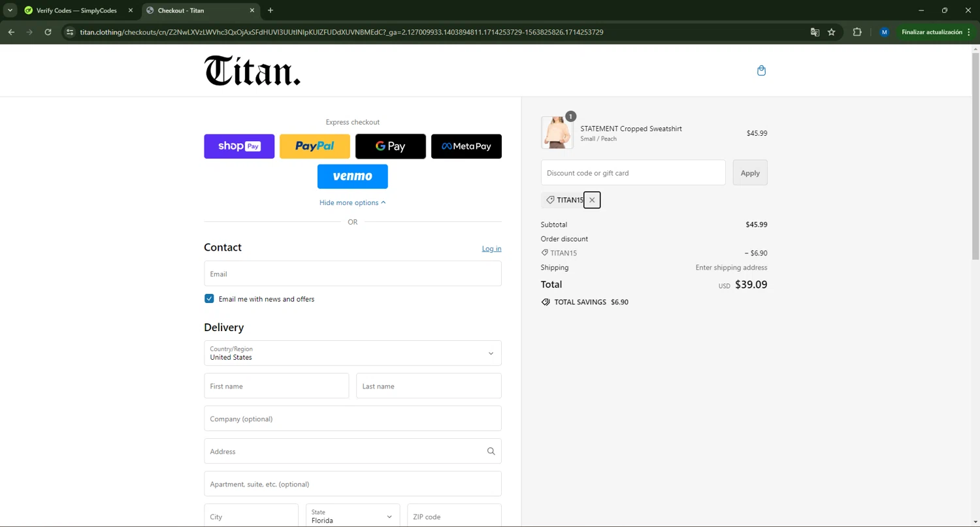Close the Checkout - Titan tab
The width and height of the screenshot is (980, 527).
252,10
